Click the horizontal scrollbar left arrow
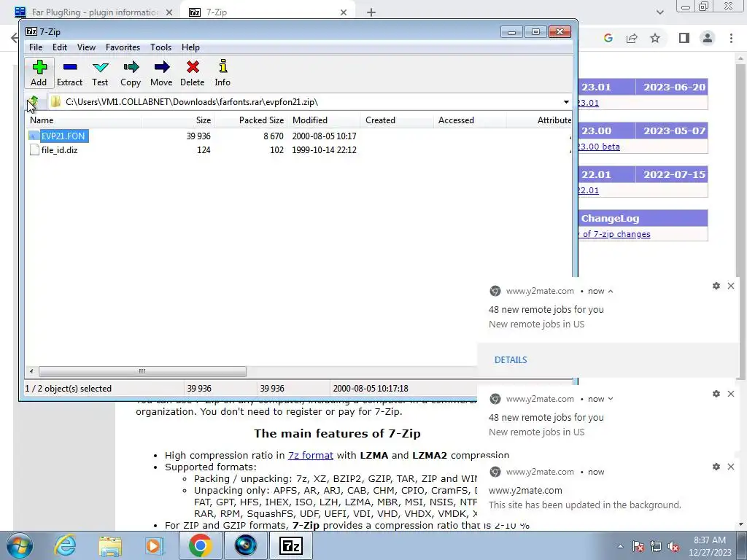Screen dimensions: 747x560 pyautogui.click(x=31, y=371)
